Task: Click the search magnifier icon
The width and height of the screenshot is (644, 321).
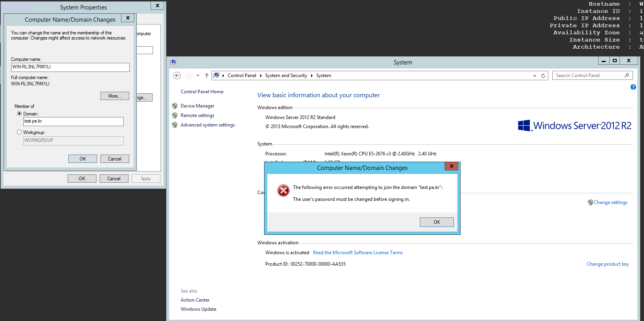Action: pyautogui.click(x=627, y=75)
